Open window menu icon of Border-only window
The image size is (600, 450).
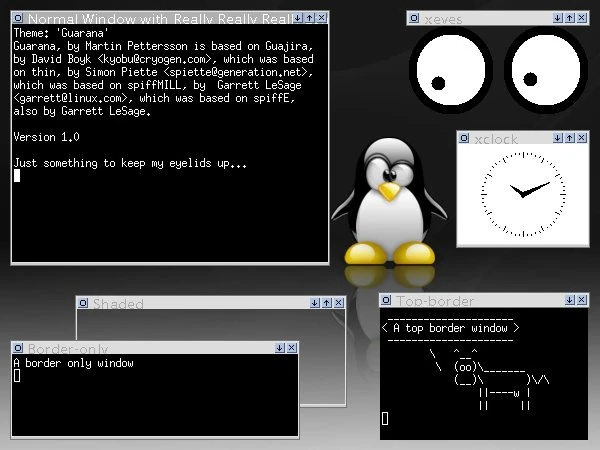18,348
